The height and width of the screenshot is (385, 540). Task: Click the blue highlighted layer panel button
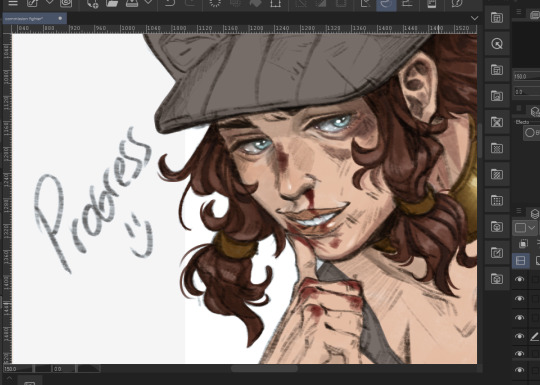coord(521,260)
